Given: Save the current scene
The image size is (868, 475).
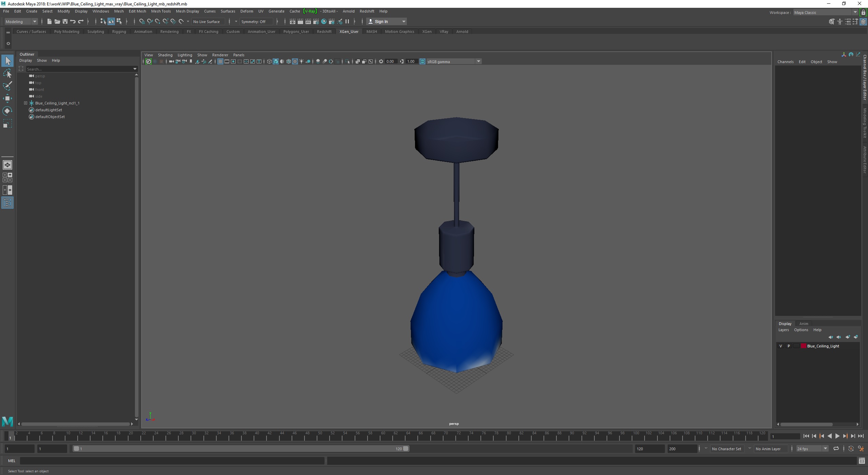Looking at the screenshot, I should click(x=65, y=21).
